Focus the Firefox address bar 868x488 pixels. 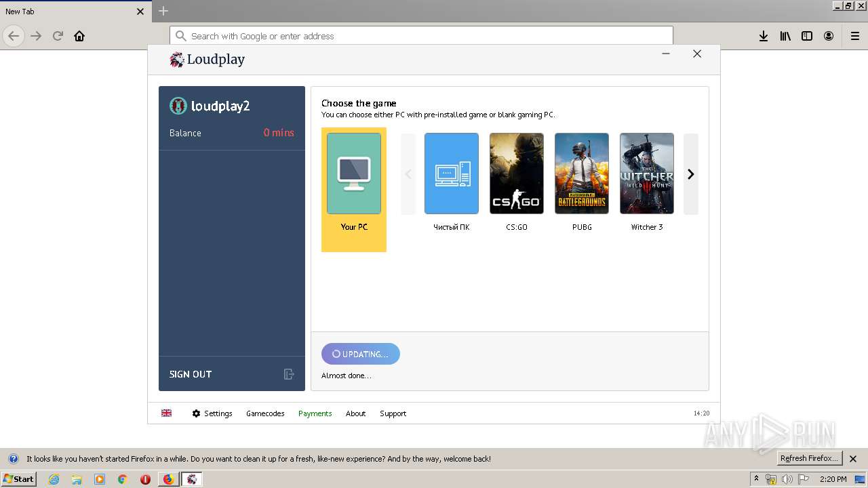pos(421,36)
